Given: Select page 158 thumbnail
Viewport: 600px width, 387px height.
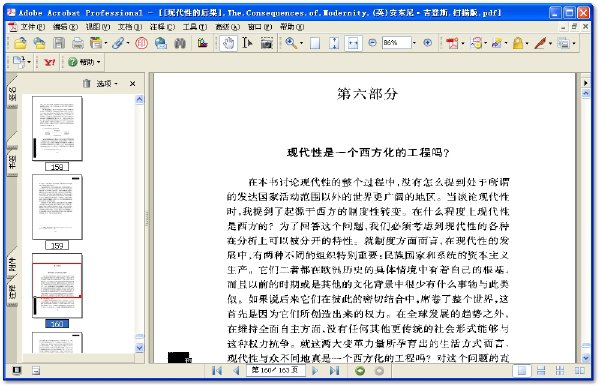Looking at the screenshot, I should click(57, 129).
